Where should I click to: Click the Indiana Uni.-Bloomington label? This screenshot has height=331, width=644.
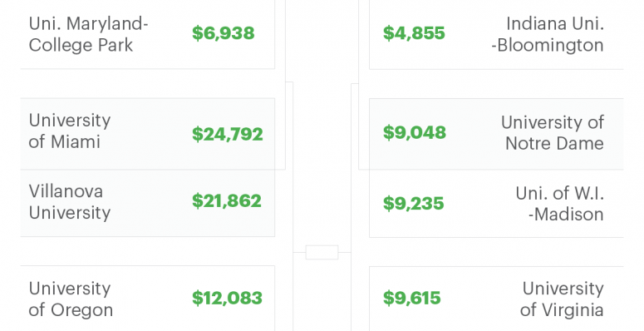(x=548, y=35)
